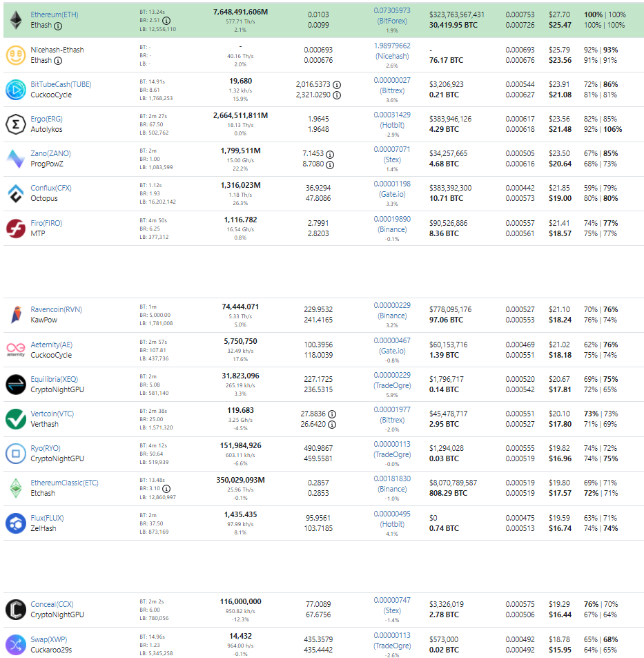Click the Vertcoin green checkmark logo

[x=16, y=419]
